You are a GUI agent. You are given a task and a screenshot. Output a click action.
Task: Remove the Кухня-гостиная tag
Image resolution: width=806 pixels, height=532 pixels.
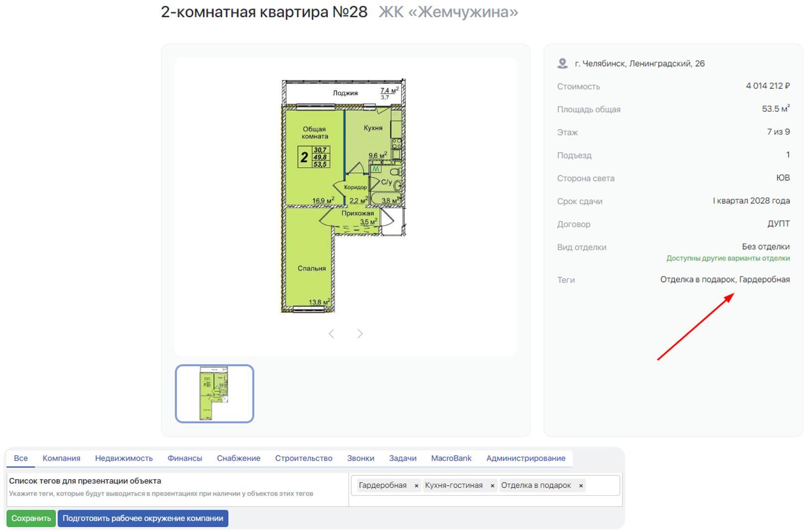tap(492, 486)
